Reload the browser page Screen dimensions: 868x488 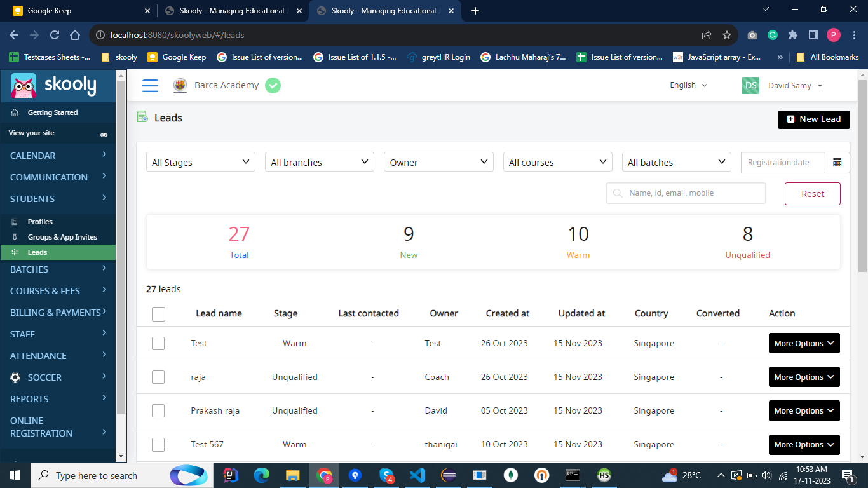(x=55, y=35)
